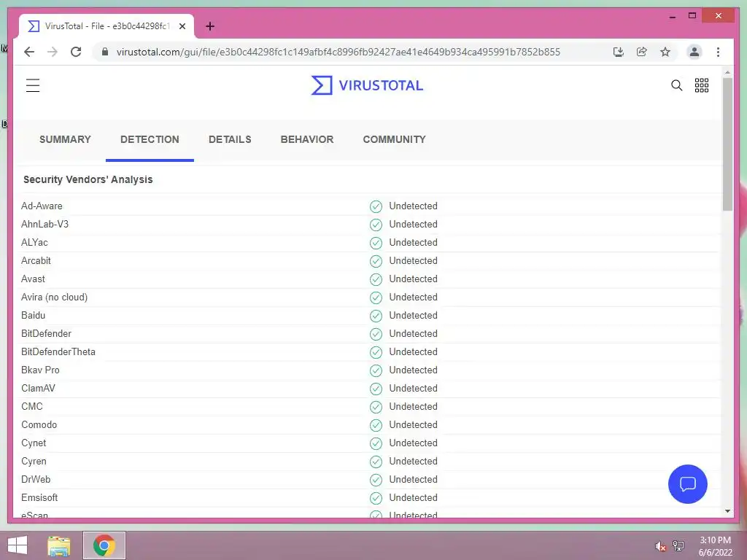Click the Baidu vendor name

click(x=33, y=315)
